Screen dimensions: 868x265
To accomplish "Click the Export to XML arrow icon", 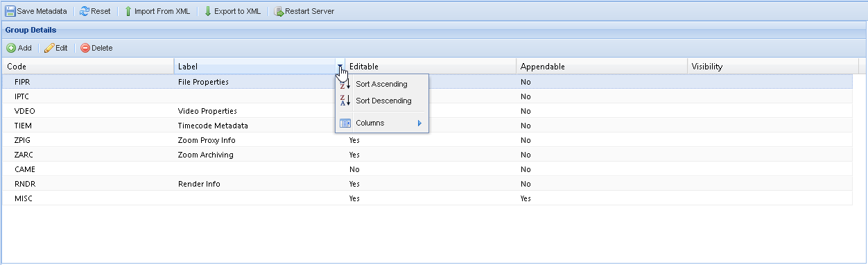I will tap(207, 11).
